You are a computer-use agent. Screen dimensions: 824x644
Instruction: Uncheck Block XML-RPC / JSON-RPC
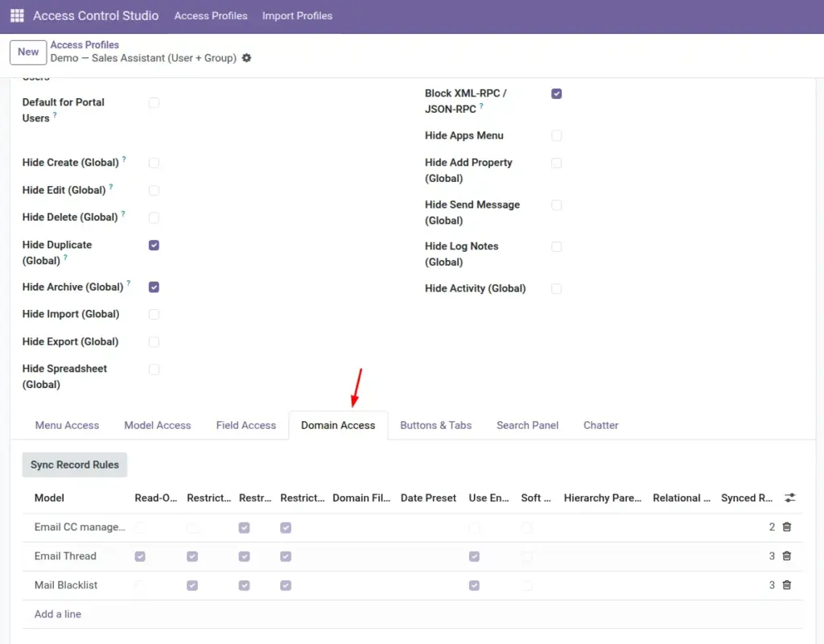pyautogui.click(x=557, y=93)
